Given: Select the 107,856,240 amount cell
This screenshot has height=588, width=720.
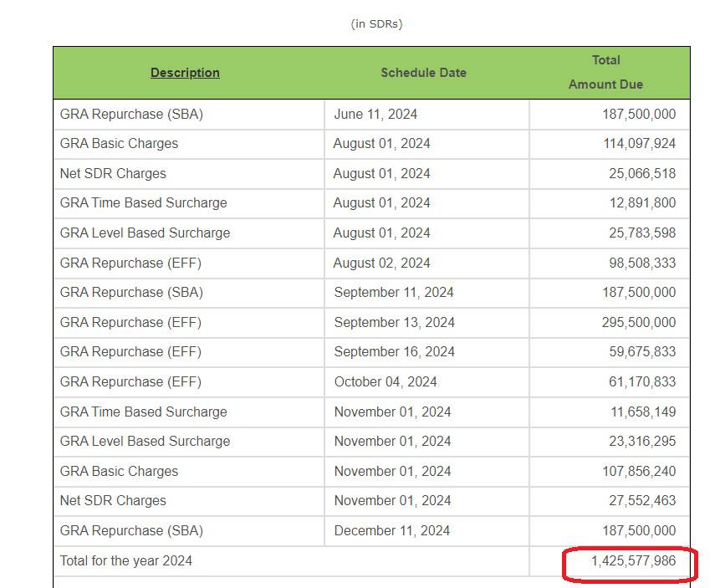Looking at the screenshot, I should (x=639, y=471).
